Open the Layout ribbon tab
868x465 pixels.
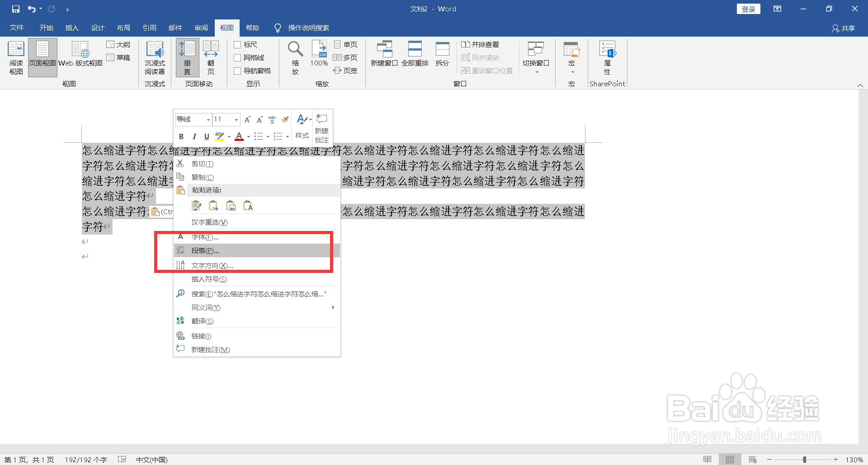tap(123, 28)
